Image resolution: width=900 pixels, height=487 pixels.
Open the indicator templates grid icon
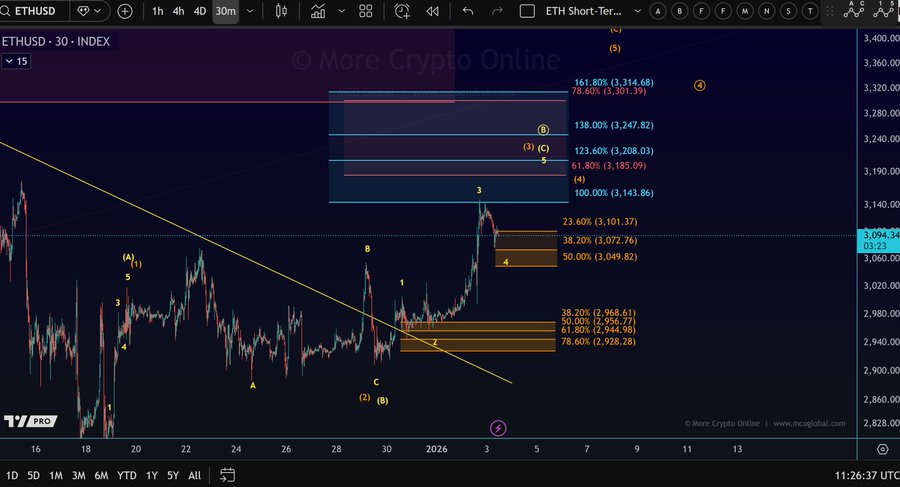tap(366, 11)
